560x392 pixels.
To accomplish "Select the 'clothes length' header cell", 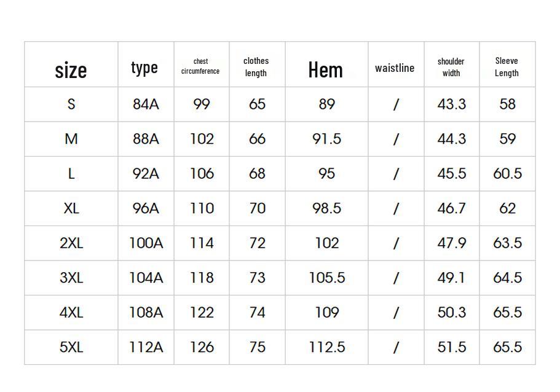I will click(x=256, y=67).
